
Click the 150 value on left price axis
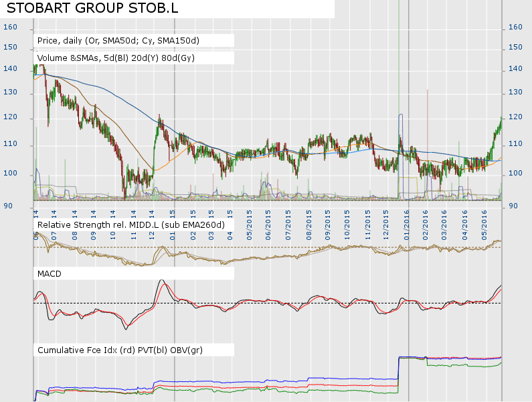pos(10,47)
